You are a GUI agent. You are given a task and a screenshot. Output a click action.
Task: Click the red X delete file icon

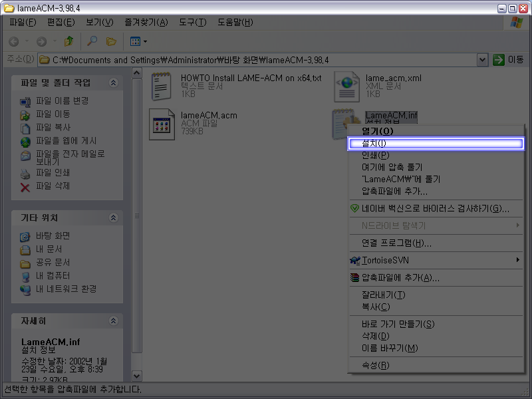25,187
